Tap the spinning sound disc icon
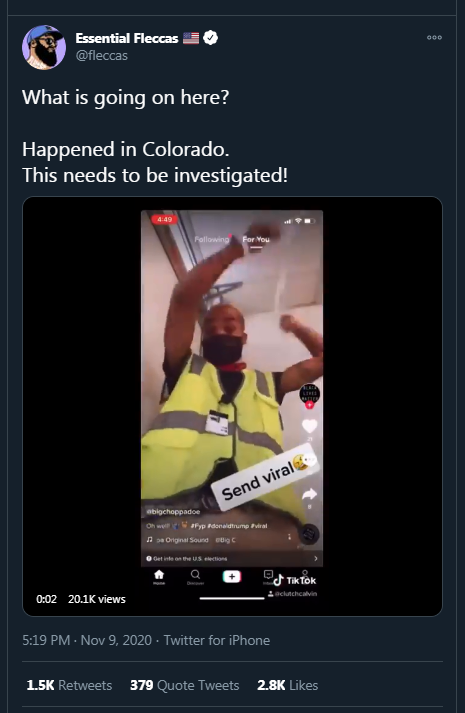Image resolution: width=465 pixels, height=713 pixels. (x=309, y=533)
